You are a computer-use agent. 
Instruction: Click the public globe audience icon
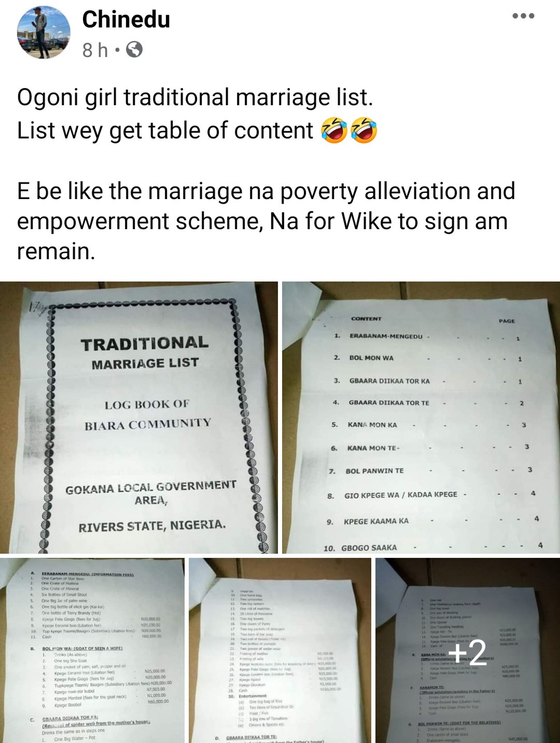[134, 50]
